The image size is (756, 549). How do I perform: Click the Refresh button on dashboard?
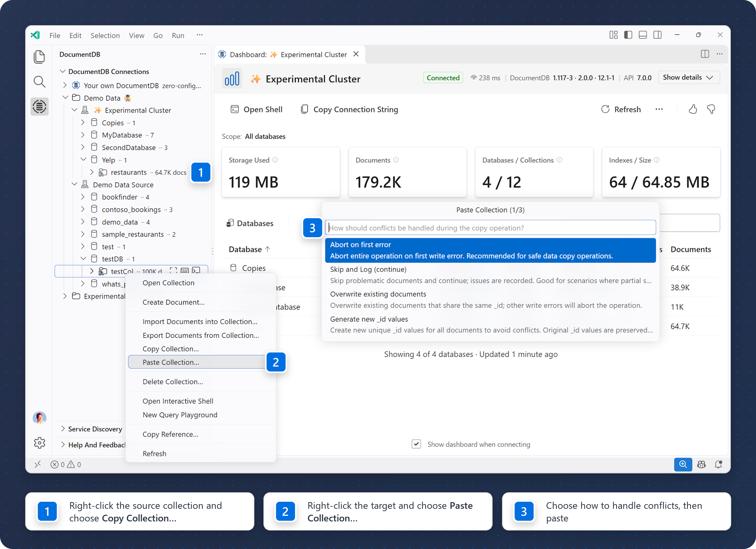click(x=621, y=109)
